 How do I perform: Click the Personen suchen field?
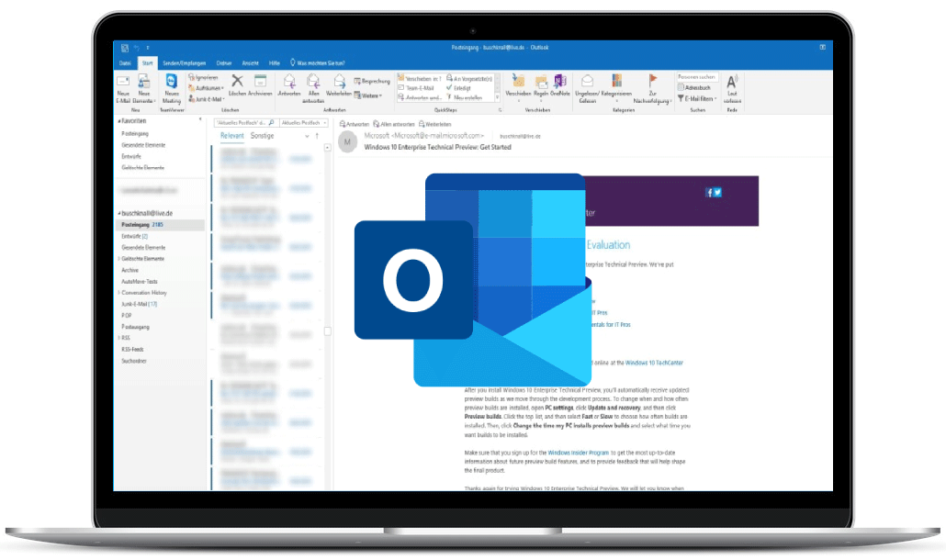point(697,77)
